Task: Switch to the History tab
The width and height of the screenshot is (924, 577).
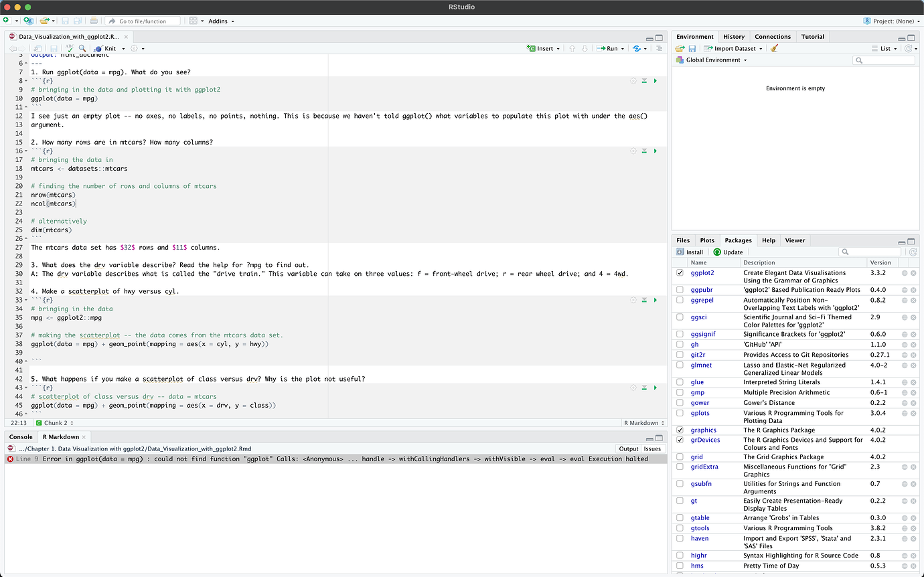Action: (734, 36)
